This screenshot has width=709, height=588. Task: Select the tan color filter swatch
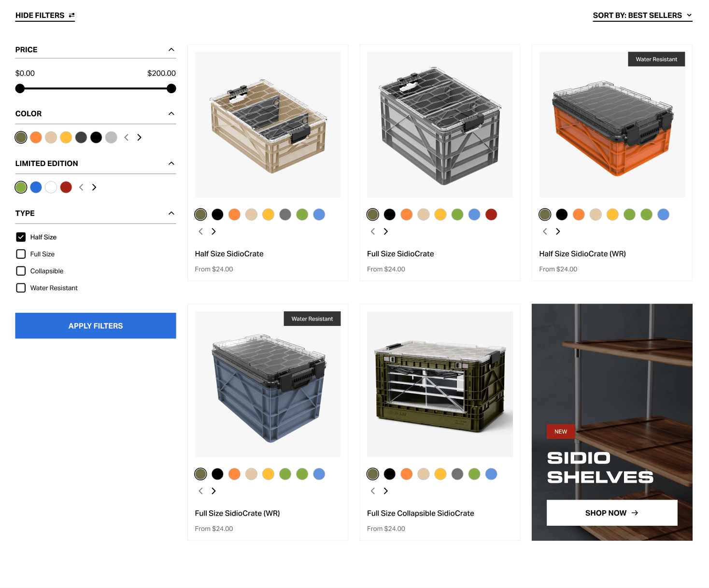point(51,138)
